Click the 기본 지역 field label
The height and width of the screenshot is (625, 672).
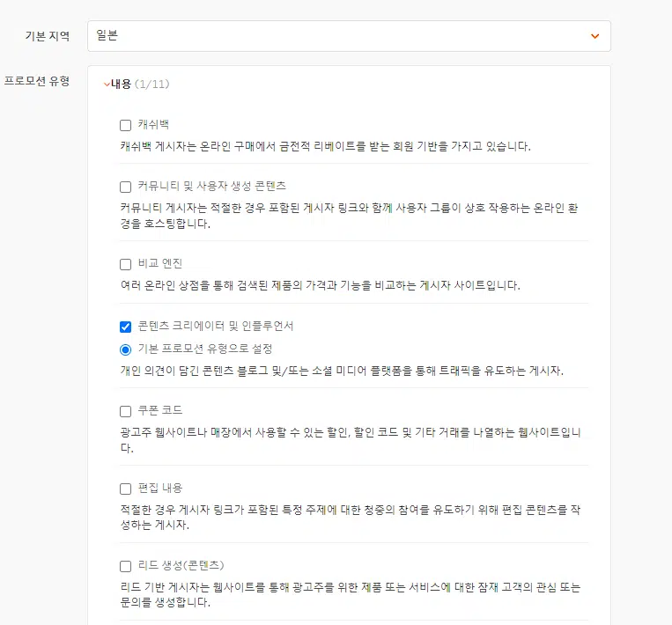click(48, 36)
